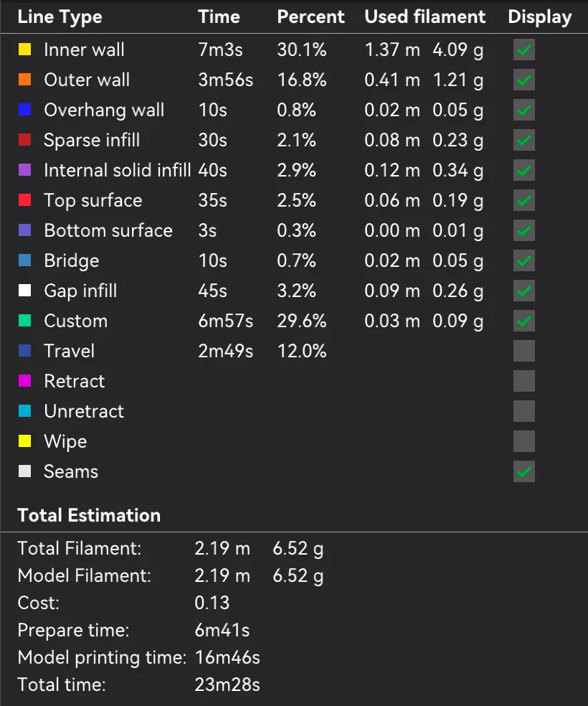Show Retract moves with its checkbox
588x706 pixels.
(x=524, y=381)
